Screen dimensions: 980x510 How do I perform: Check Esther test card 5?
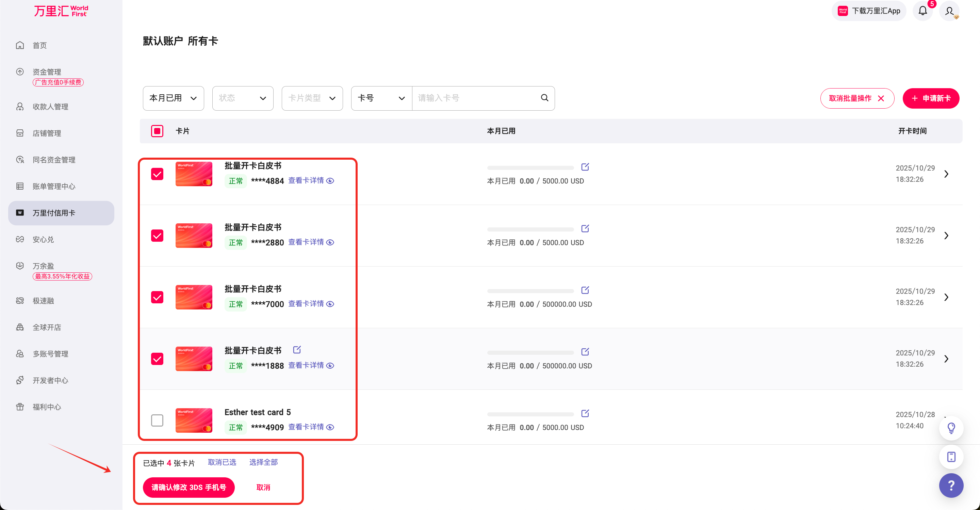tap(157, 420)
